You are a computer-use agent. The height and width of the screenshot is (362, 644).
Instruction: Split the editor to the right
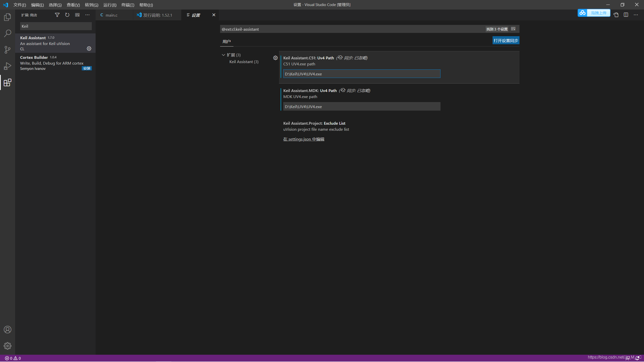(x=626, y=15)
